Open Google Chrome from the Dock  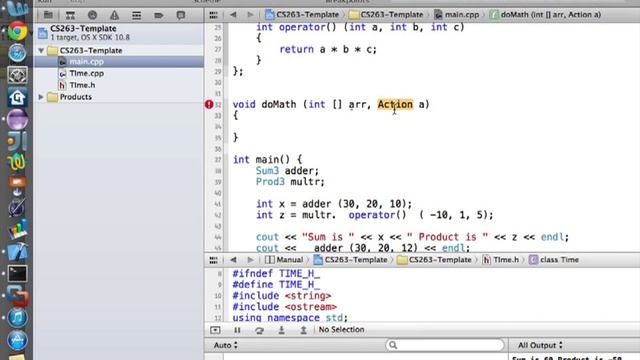[x=17, y=31]
